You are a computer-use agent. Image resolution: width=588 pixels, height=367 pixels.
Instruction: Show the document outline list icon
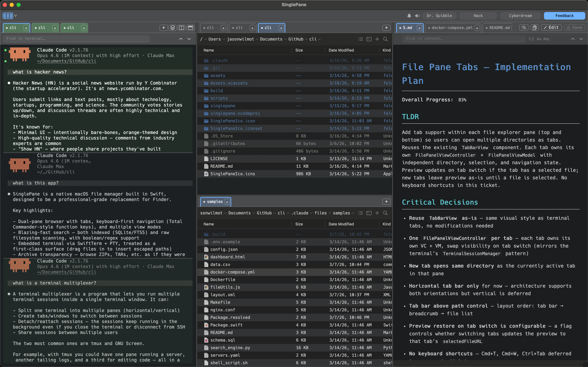(x=524, y=27)
